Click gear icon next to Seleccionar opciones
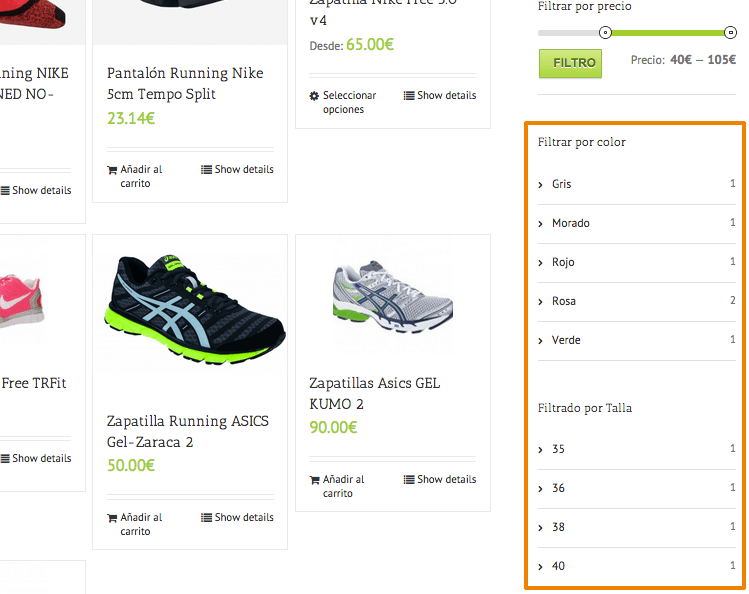This screenshot has height=594, width=749. (x=314, y=96)
